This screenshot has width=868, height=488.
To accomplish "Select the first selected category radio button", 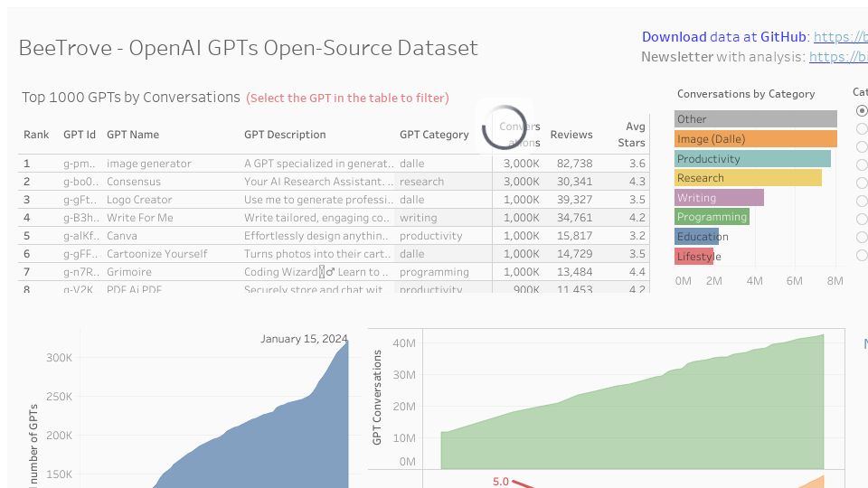I will pyautogui.click(x=862, y=110).
